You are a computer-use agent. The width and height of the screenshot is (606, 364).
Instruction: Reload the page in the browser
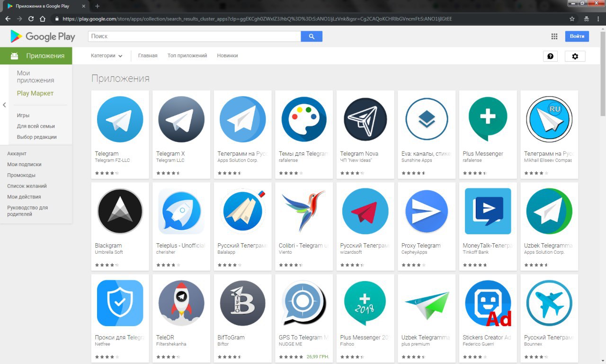pyautogui.click(x=31, y=19)
